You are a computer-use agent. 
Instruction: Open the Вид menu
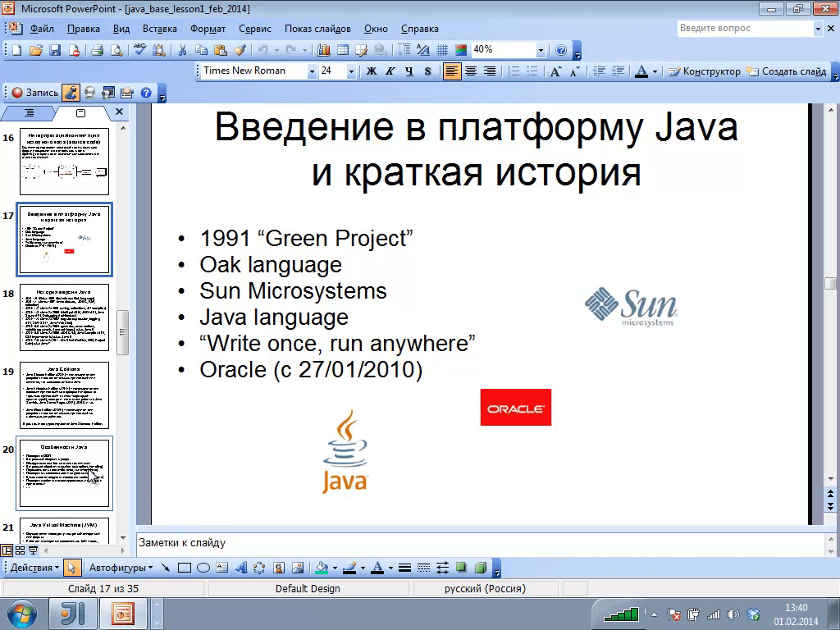[x=121, y=29]
